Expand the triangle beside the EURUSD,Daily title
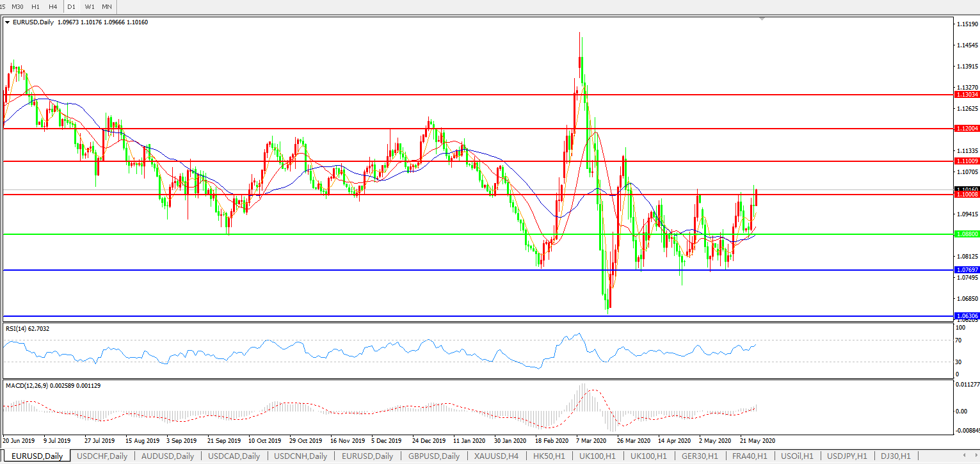 point(7,22)
